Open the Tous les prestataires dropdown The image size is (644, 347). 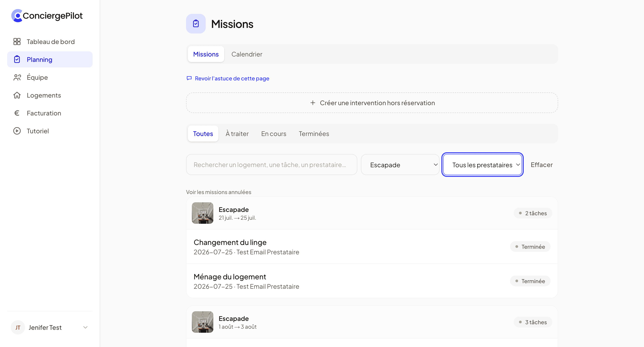(x=482, y=165)
